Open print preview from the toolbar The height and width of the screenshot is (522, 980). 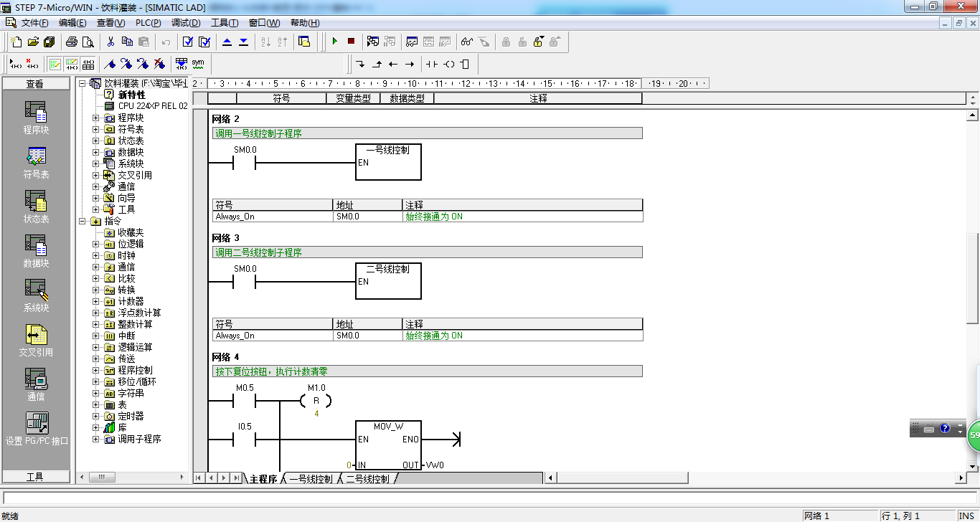point(88,42)
